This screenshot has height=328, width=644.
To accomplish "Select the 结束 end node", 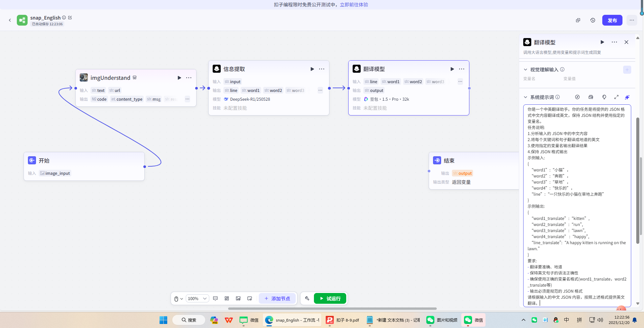I will click(x=474, y=170).
